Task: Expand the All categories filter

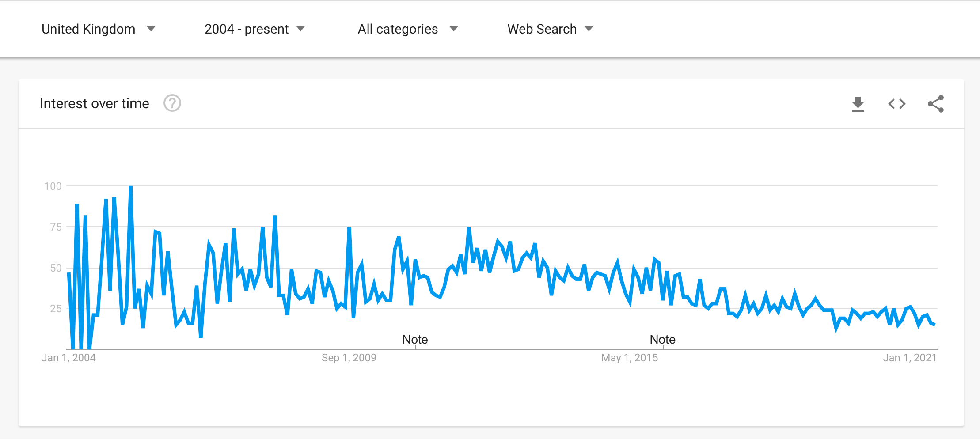Action: pyautogui.click(x=398, y=29)
